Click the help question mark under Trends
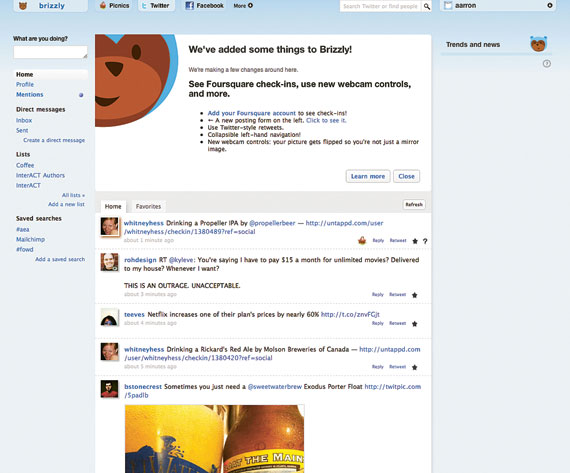 click(x=547, y=64)
